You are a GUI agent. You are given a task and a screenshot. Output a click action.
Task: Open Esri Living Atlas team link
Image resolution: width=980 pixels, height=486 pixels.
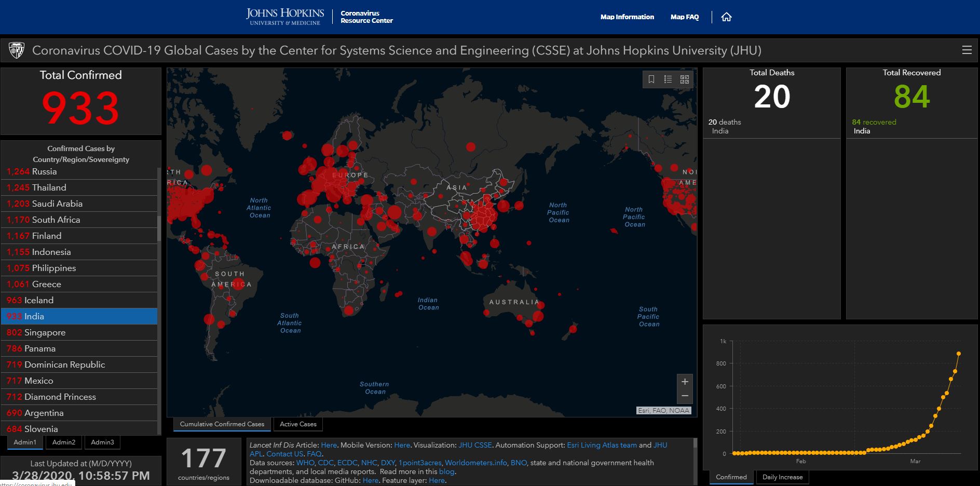tap(602, 445)
